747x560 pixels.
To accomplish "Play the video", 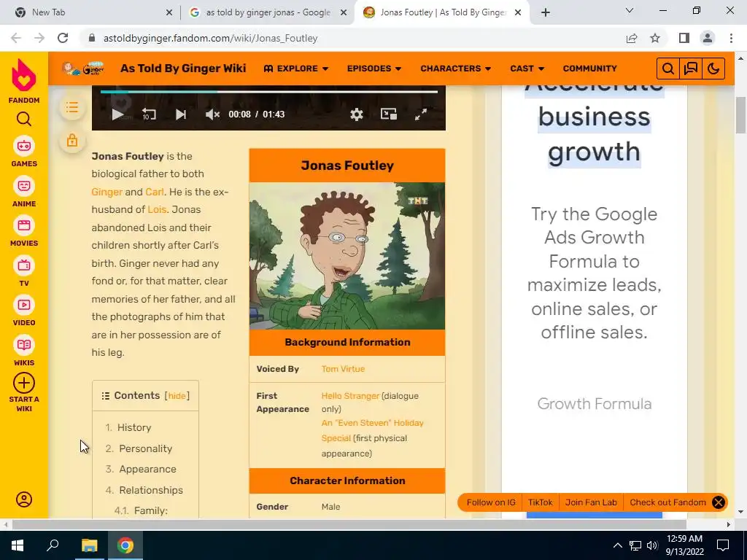I will (117, 114).
